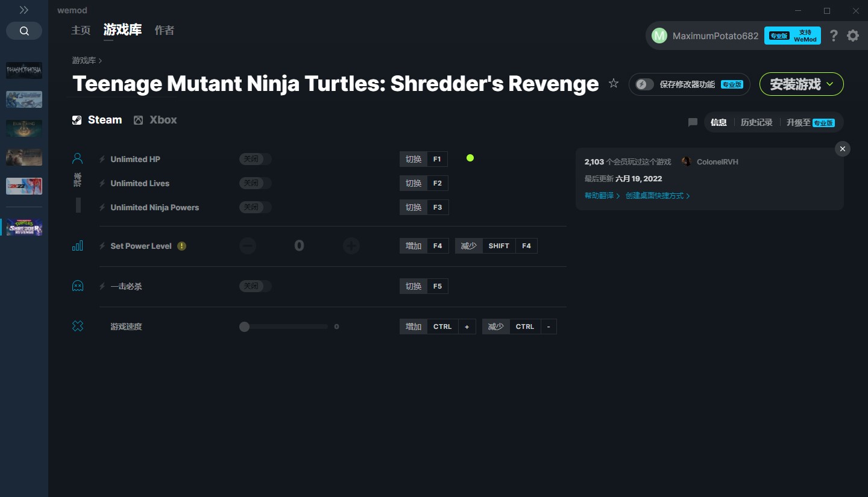This screenshot has width=868, height=497.
Task: Switch to 信息 info tab
Action: point(719,122)
